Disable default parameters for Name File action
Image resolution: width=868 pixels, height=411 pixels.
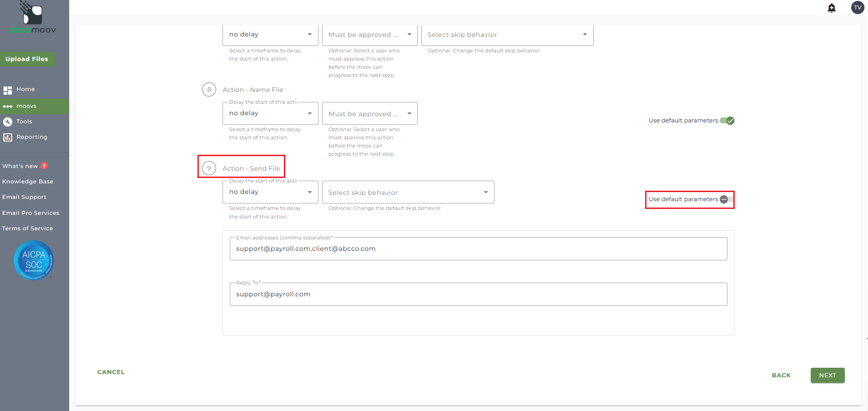(x=727, y=121)
